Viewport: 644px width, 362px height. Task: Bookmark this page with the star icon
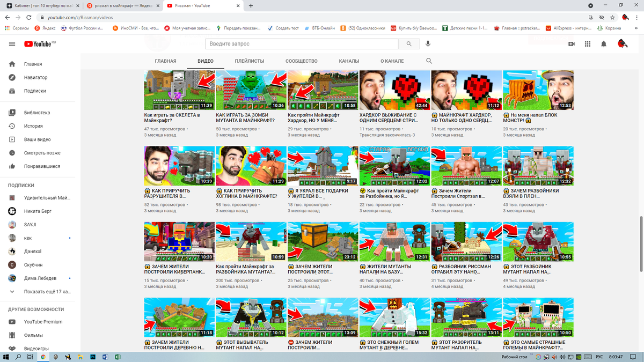pyautogui.click(x=612, y=17)
